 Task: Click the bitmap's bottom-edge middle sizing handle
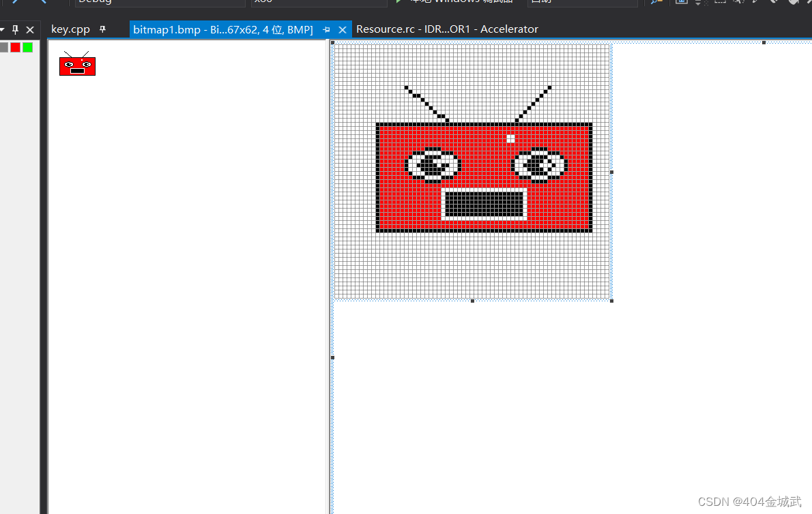pyautogui.click(x=472, y=301)
